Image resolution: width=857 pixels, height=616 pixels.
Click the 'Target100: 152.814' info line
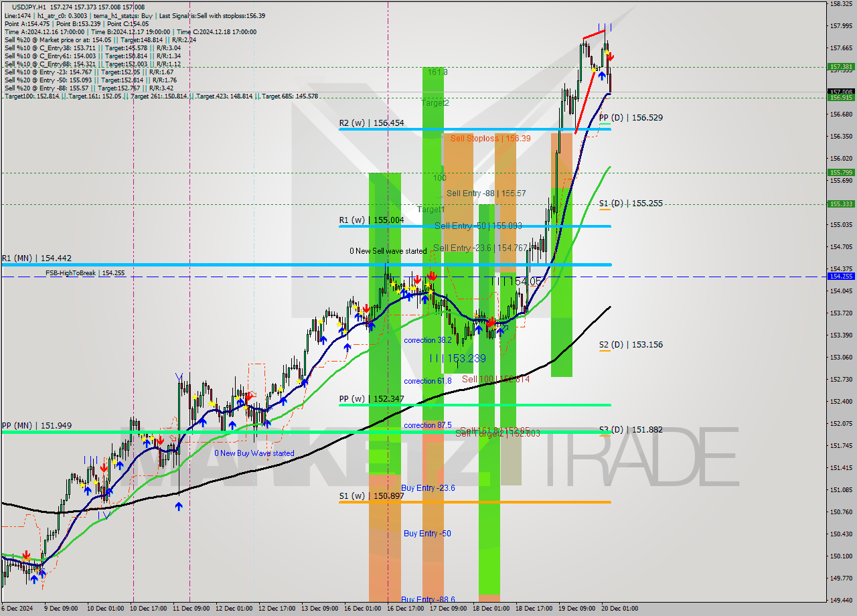(161, 96)
